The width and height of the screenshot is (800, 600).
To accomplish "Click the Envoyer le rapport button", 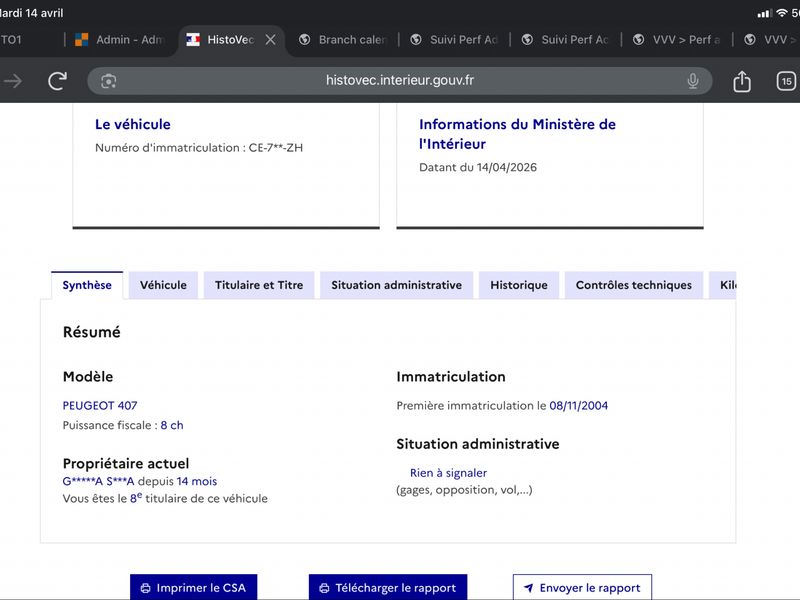I will click(x=582, y=587).
